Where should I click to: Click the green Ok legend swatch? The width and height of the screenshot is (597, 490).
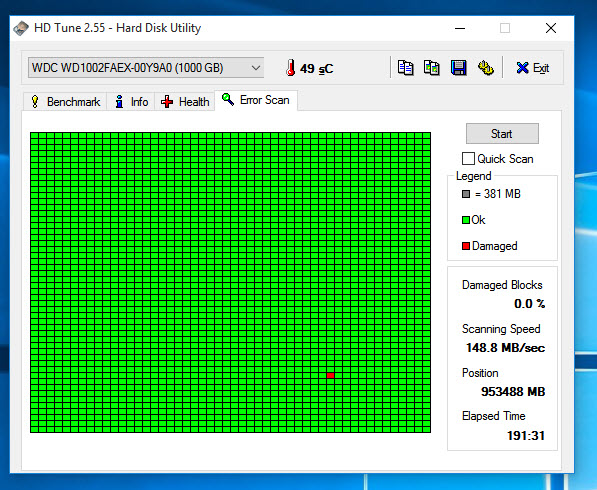pyautogui.click(x=466, y=220)
